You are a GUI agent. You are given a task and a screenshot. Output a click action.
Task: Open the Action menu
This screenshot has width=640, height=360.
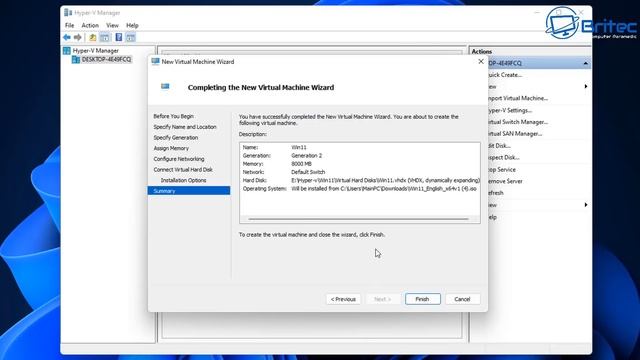point(90,25)
